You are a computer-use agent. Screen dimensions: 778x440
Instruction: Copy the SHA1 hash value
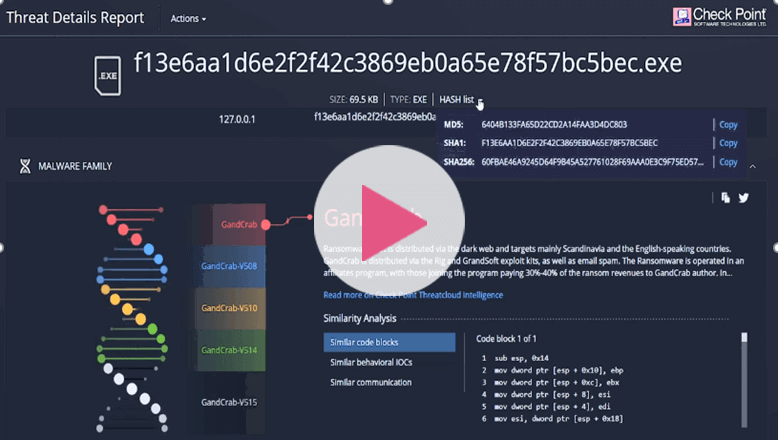click(728, 143)
